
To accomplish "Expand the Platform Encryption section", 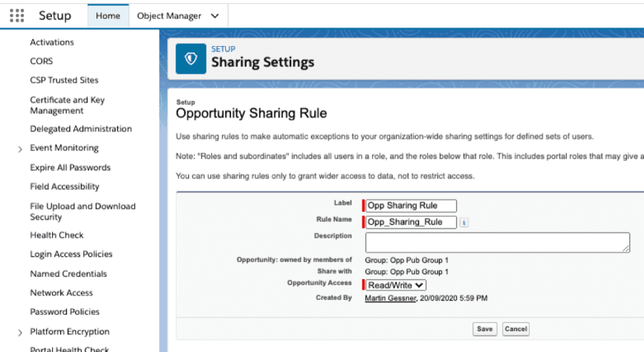I will coord(20,333).
